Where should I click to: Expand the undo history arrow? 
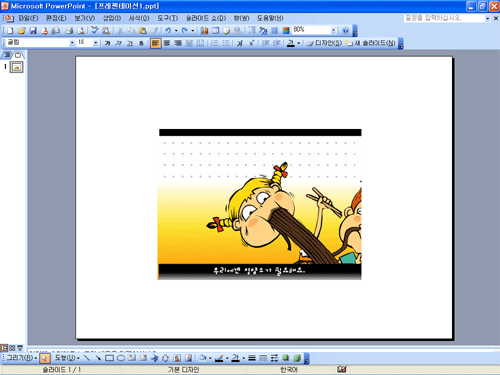[176, 31]
